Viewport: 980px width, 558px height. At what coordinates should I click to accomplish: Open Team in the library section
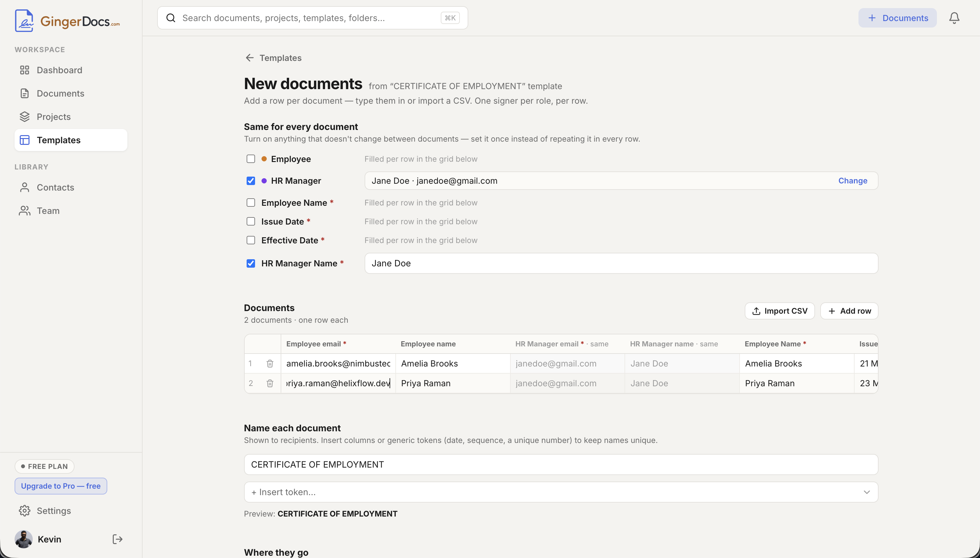click(71, 211)
